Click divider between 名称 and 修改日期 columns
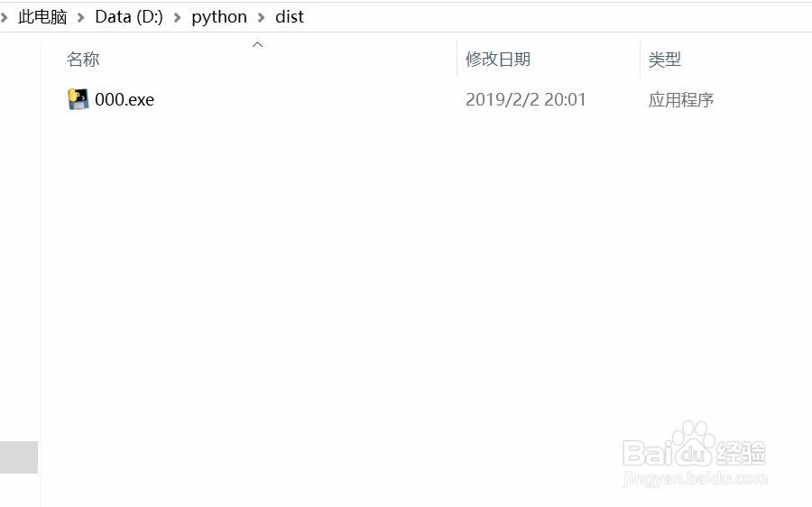 (457, 60)
